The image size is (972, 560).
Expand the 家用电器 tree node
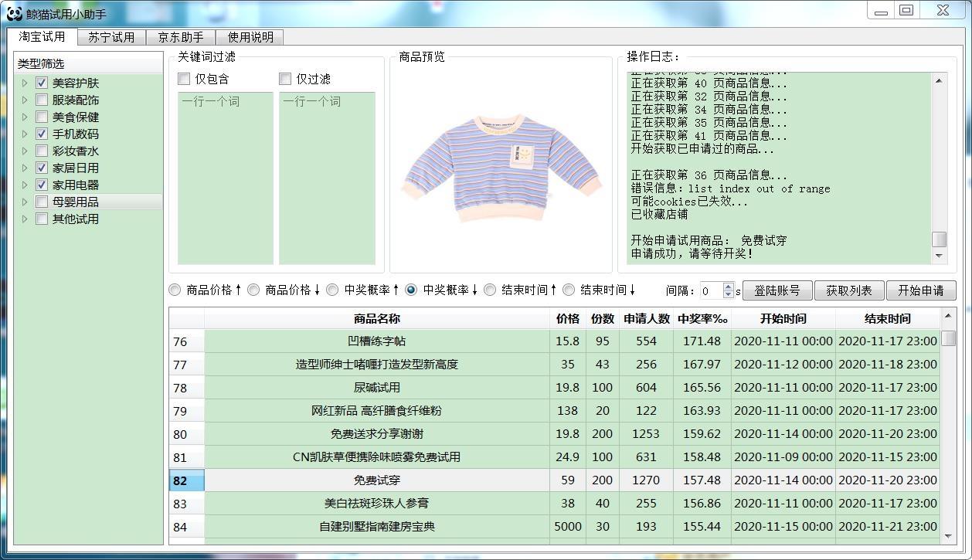25,185
